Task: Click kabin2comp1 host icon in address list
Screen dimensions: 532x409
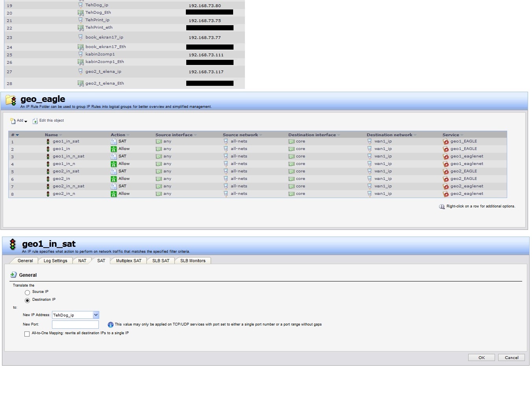Action: 80,54
